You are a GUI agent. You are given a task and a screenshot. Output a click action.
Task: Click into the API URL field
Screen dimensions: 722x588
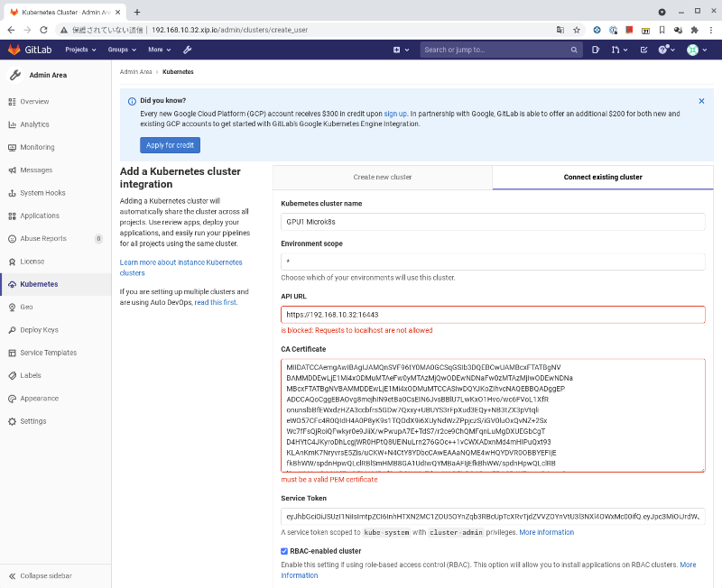pos(492,315)
